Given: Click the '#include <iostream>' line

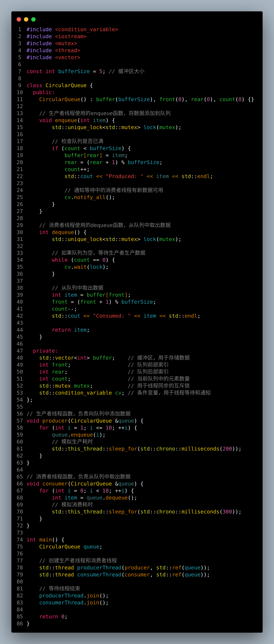Looking at the screenshot, I should (x=57, y=37).
